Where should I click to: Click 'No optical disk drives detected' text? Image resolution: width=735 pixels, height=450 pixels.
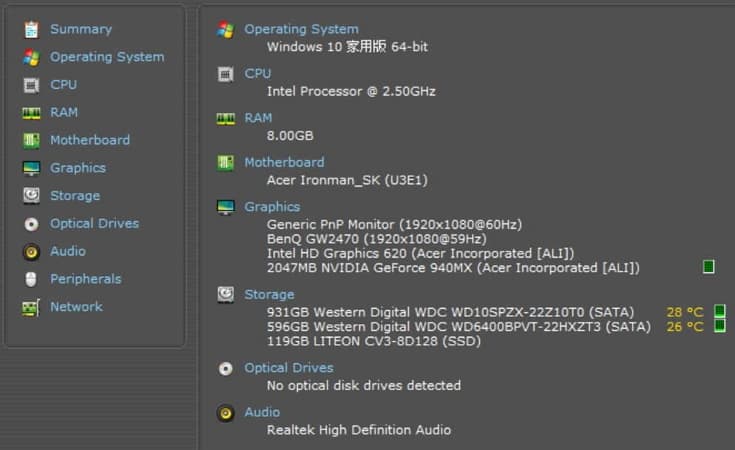point(364,386)
